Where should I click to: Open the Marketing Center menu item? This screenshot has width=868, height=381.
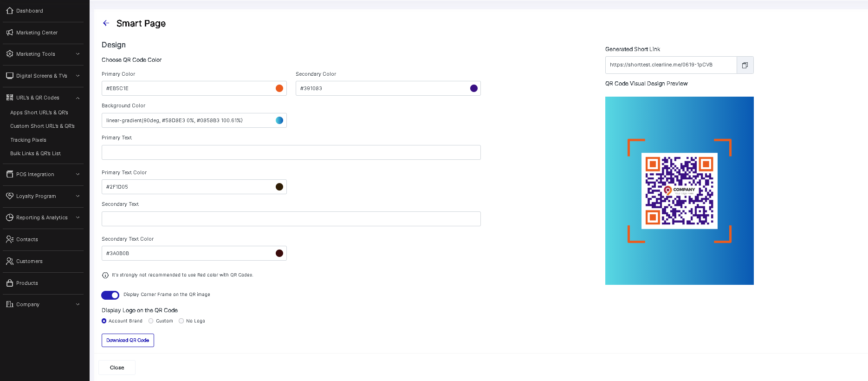[37, 33]
